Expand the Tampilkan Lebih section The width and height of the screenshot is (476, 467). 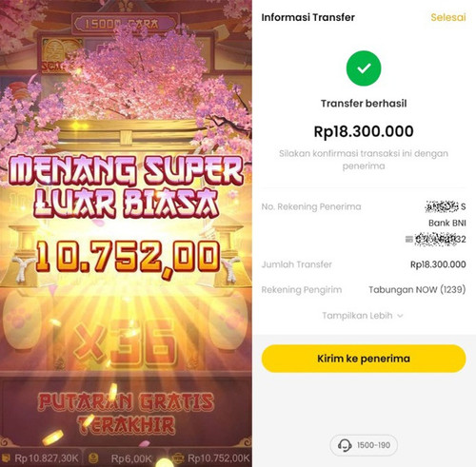pos(363,316)
